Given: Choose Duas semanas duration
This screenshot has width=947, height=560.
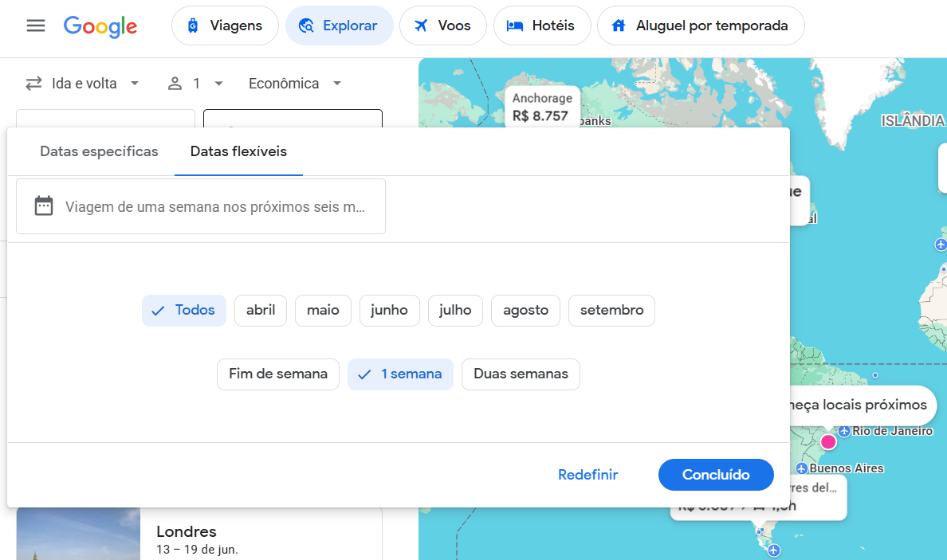Looking at the screenshot, I should 521,374.
